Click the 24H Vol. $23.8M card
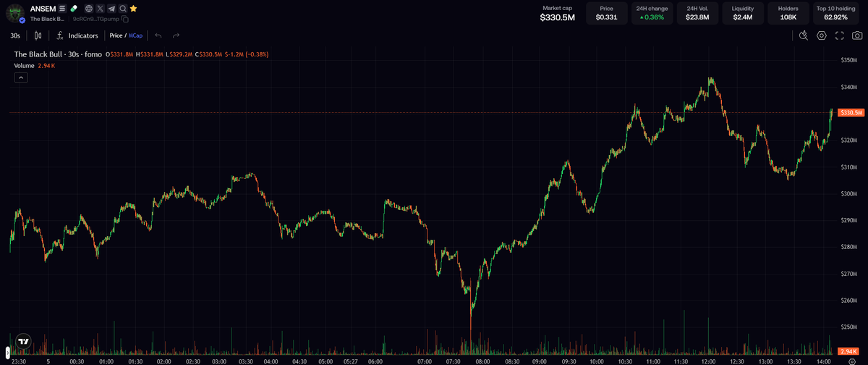Screen dimensions: 868x365 tap(697, 13)
